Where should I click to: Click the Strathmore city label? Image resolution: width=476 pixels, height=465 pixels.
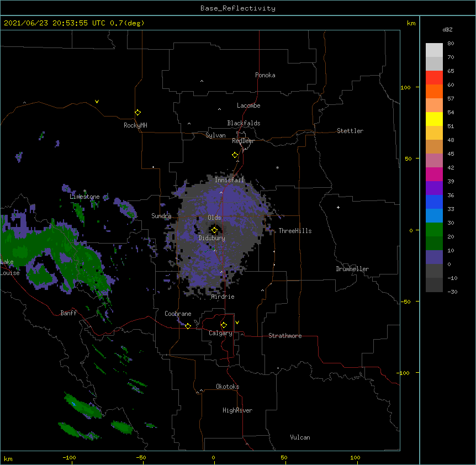tap(285, 336)
